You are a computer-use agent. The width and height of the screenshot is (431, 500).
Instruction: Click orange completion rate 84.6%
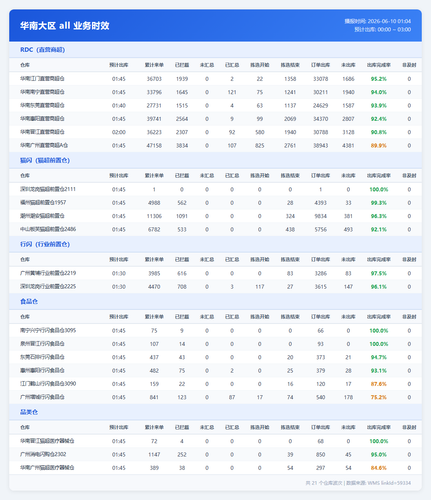tap(379, 468)
